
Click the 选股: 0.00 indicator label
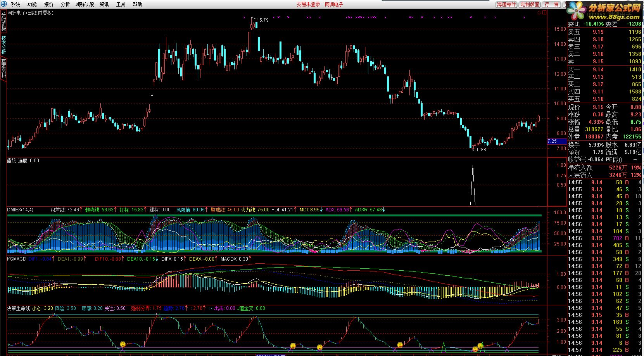pos(29,161)
